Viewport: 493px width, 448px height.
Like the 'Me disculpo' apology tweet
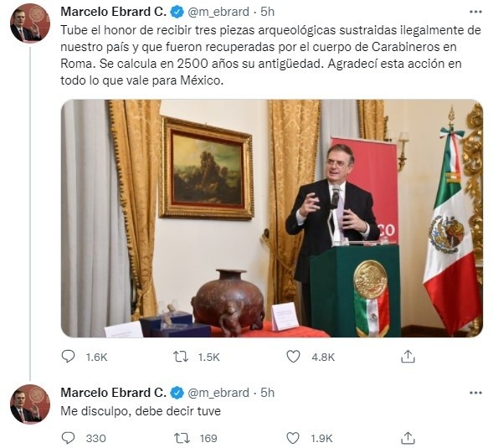(293, 438)
